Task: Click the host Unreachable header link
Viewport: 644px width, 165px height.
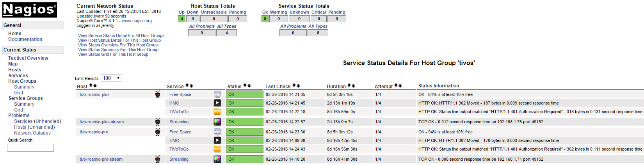Action: [x=214, y=12]
